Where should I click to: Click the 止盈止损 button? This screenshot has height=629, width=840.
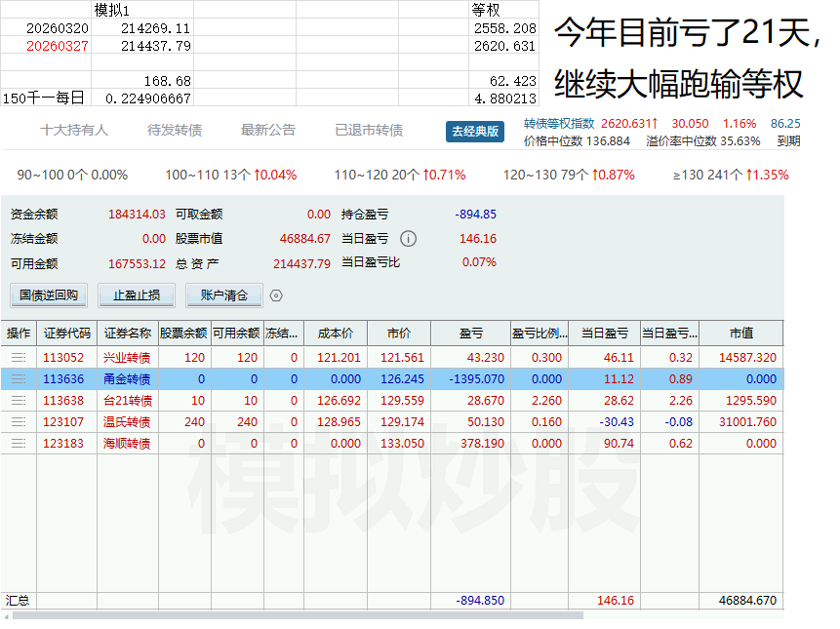pyautogui.click(x=137, y=295)
